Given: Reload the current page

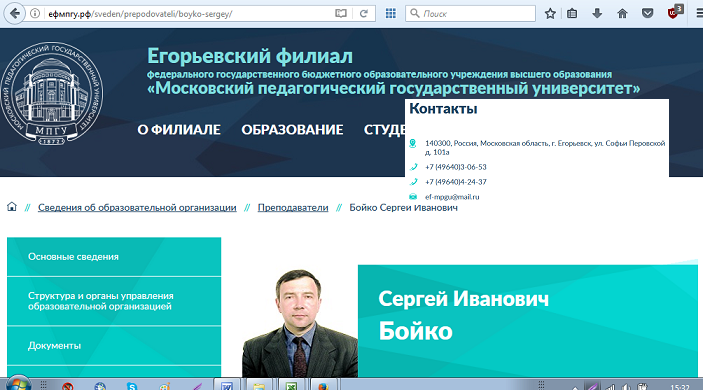Looking at the screenshot, I should coord(364,13).
